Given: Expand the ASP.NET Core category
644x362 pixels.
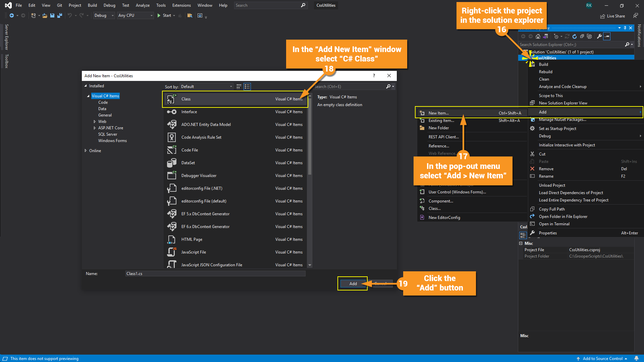Looking at the screenshot, I should pyautogui.click(x=95, y=128).
